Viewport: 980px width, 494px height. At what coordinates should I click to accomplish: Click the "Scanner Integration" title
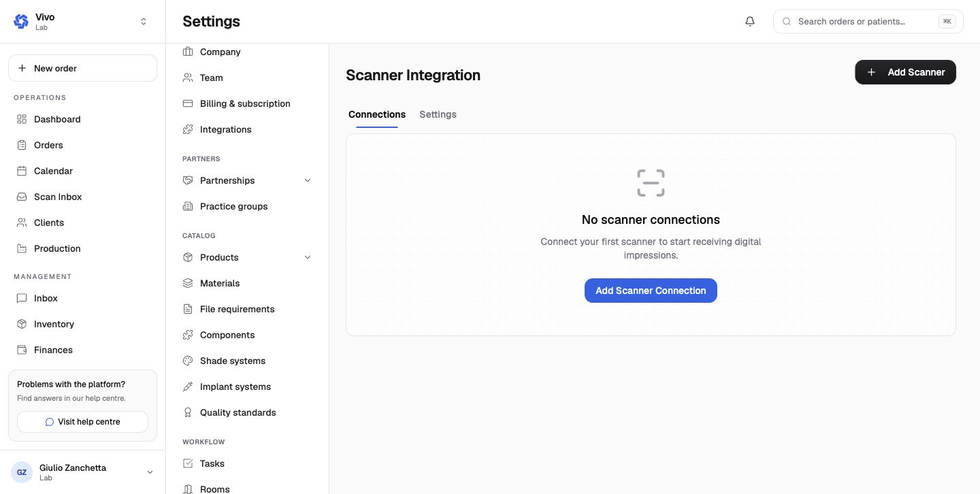413,75
